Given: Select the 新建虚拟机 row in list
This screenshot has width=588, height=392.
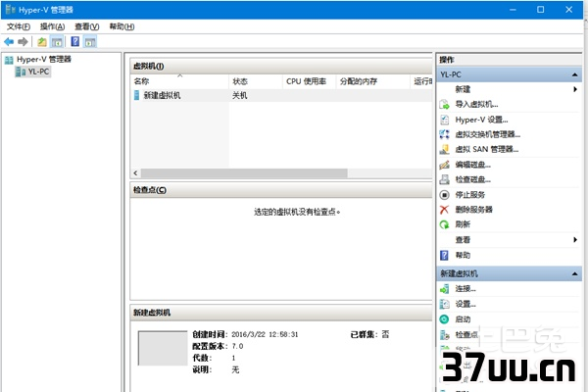Looking at the screenshot, I should (281, 95).
